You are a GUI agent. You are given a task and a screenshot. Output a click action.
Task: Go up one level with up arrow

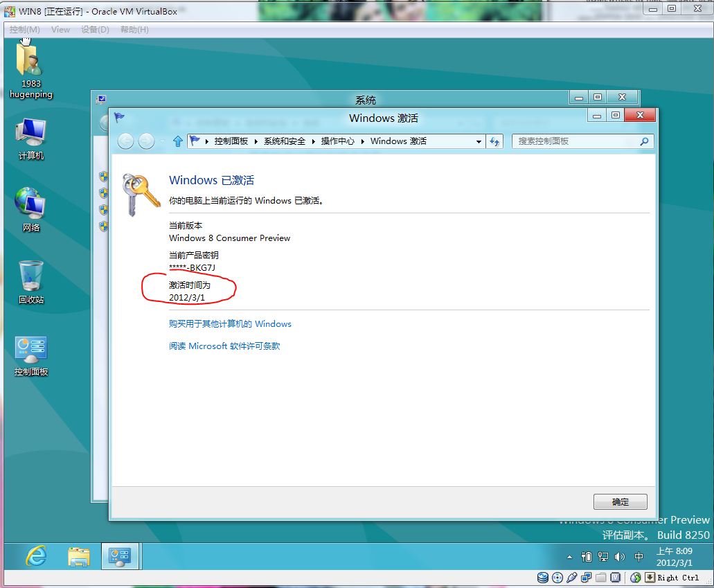click(x=178, y=141)
